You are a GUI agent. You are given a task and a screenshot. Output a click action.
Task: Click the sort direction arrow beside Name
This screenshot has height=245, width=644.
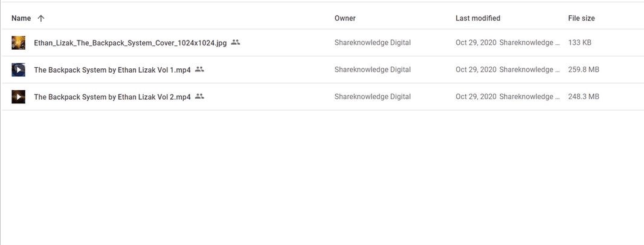coord(40,18)
